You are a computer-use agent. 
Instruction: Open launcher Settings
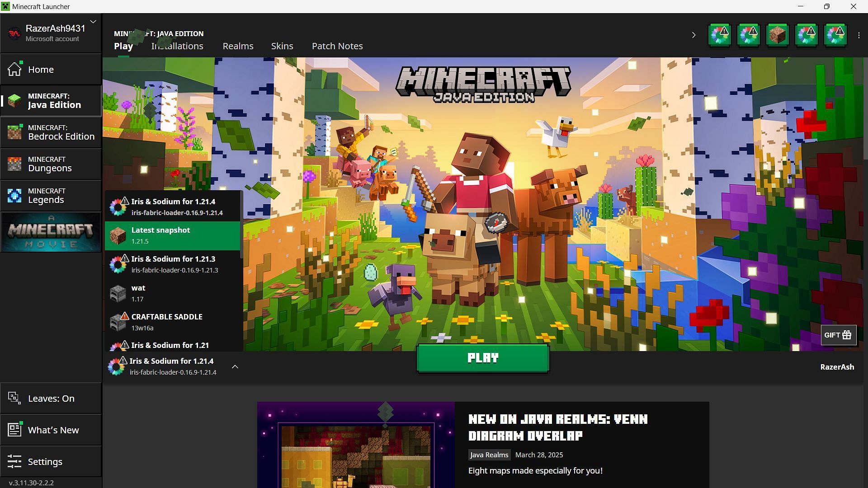click(x=51, y=461)
